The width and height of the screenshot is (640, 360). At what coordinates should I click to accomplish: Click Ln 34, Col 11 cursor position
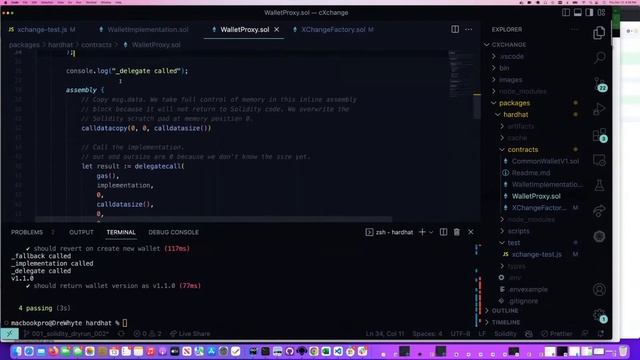384,333
